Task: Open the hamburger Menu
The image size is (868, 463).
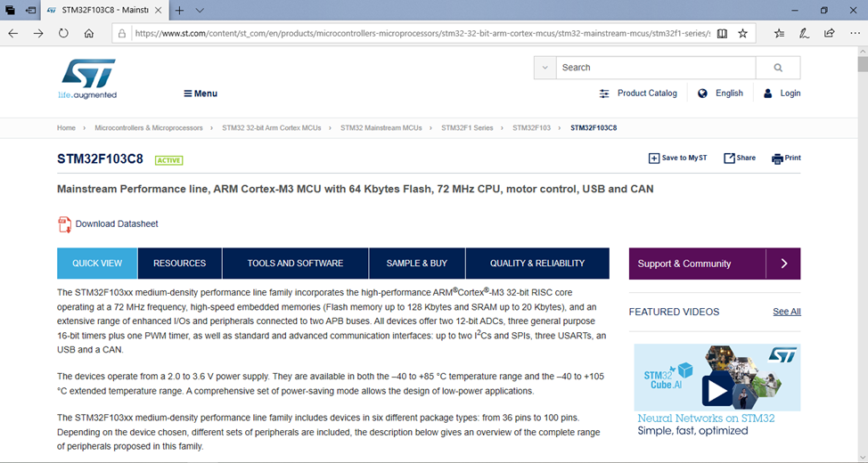Action: pyautogui.click(x=201, y=93)
